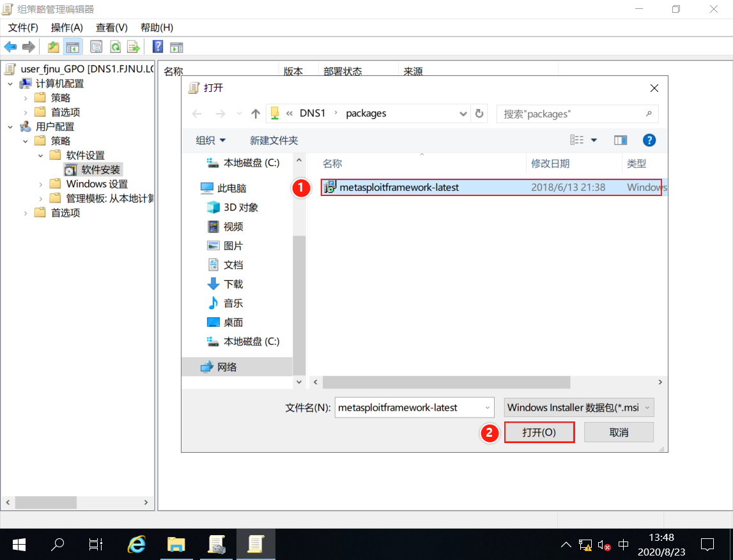
Task: Open taskbar Search magnifier
Action: tap(57, 544)
